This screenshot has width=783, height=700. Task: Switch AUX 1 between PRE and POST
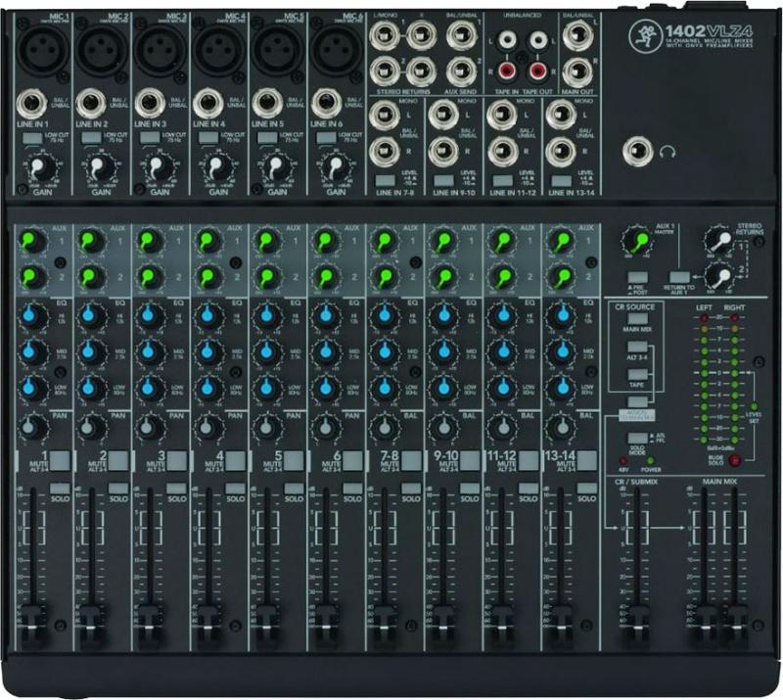pos(636,276)
